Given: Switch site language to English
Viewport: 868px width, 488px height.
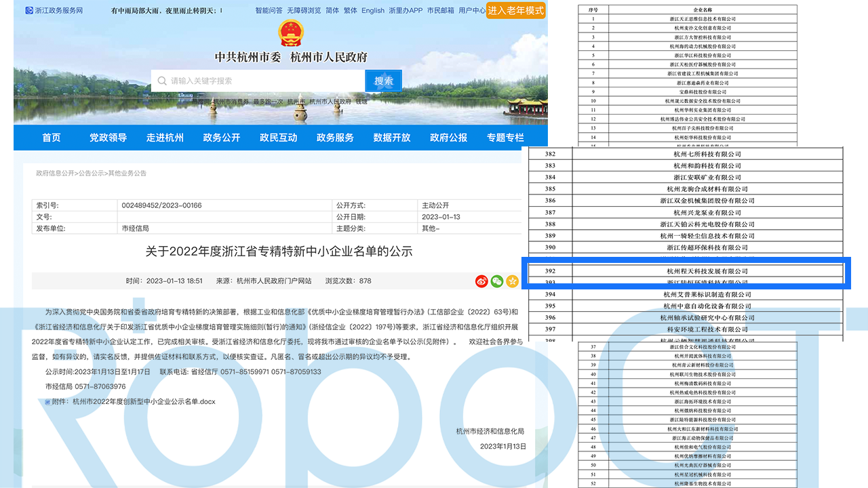Looking at the screenshot, I should tap(373, 10).
